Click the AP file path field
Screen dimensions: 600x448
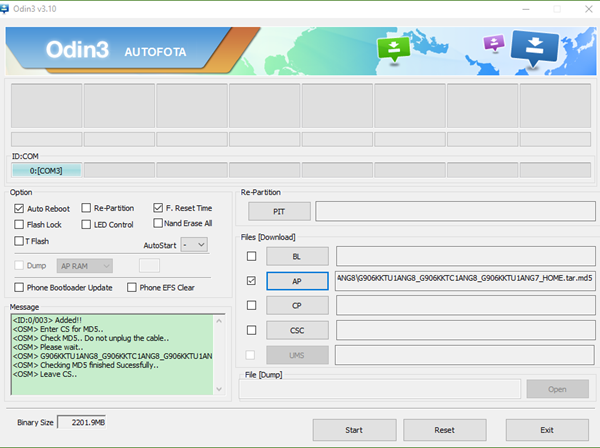466,281
